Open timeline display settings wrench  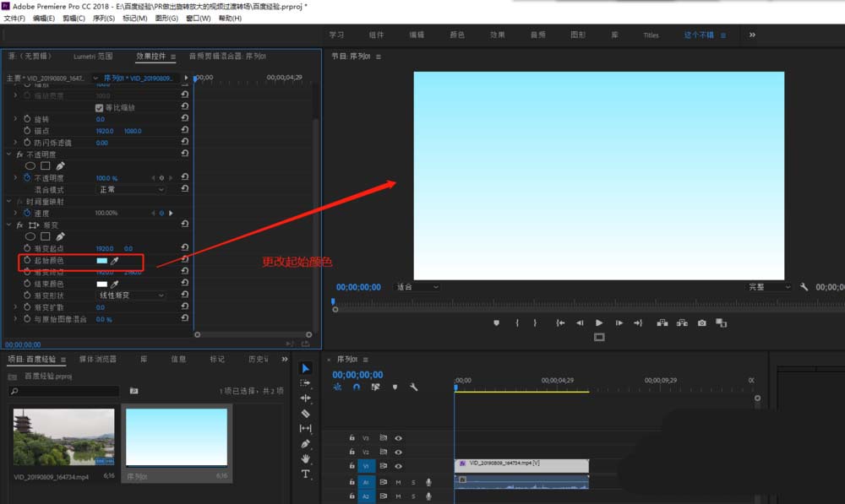413,387
